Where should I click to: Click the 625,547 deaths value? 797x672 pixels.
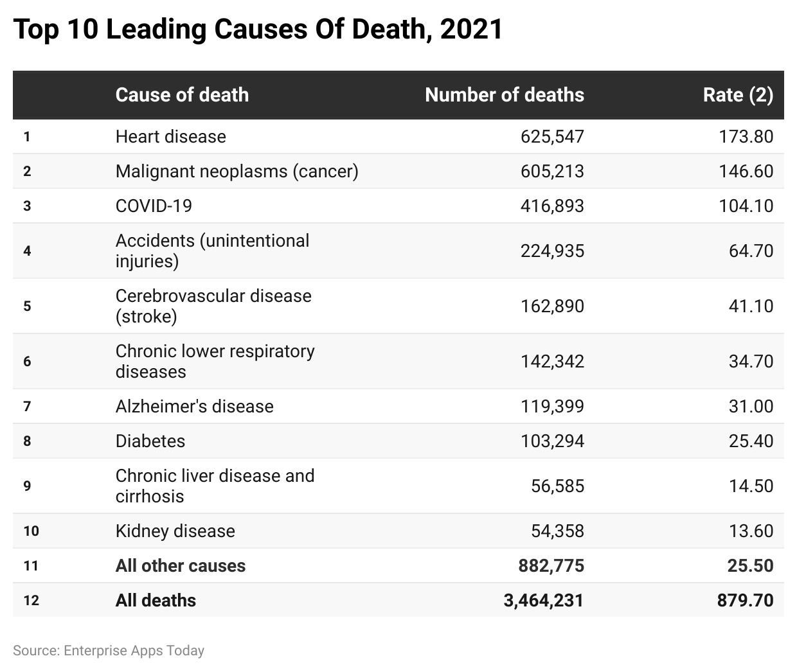coord(552,136)
